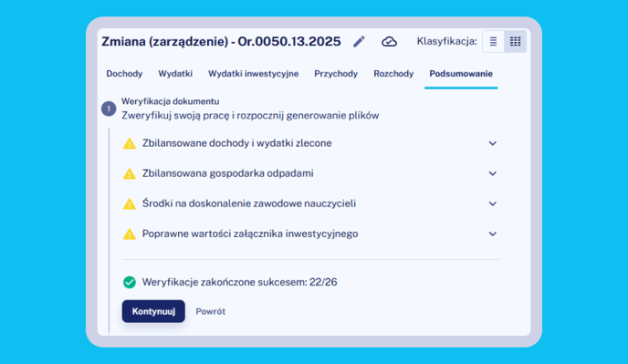Click the pencil edit icon beside the title
Image resolution: width=628 pixels, height=364 pixels.
pos(359,41)
